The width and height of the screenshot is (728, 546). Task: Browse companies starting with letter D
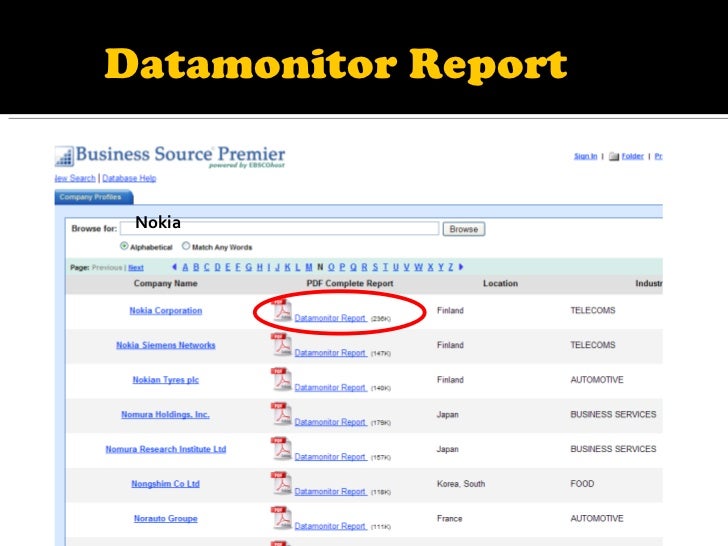[217, 267]
